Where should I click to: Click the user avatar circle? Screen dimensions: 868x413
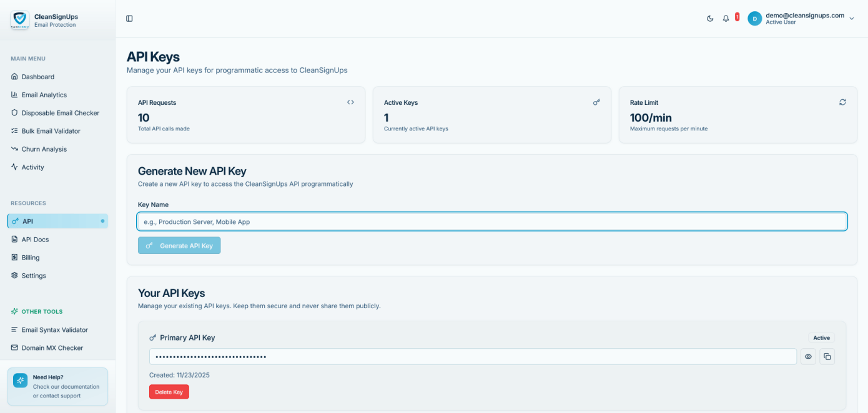click(754, 19)
